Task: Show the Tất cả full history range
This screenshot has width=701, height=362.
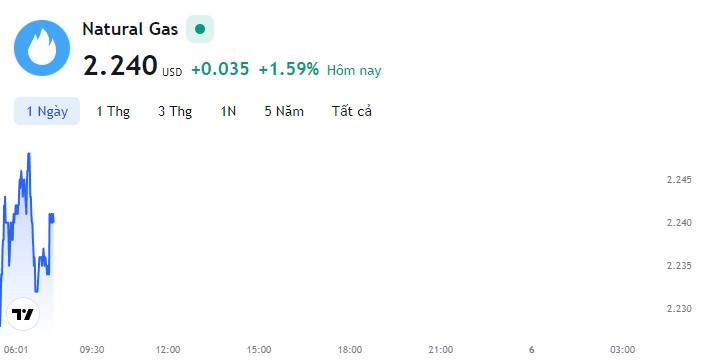Action: pos(352,111)
